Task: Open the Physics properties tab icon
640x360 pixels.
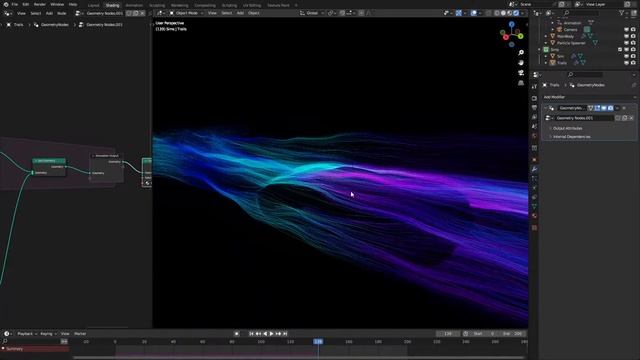Action: tap(534, 188)
